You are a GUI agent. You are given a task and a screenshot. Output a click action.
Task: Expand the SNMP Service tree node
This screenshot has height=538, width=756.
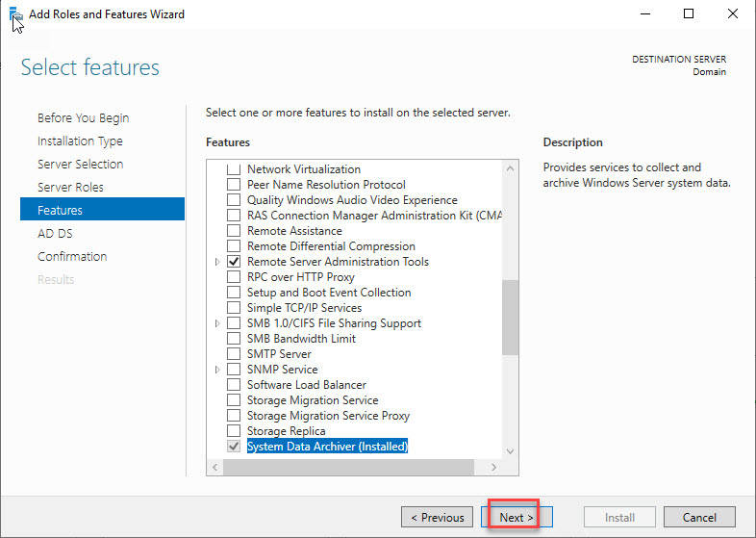(218, 370)
